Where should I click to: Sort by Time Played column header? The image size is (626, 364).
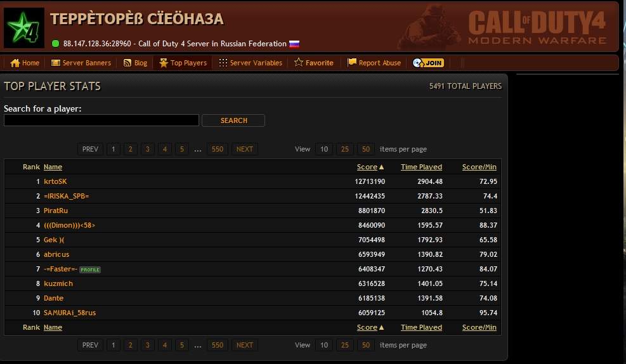tap(421, 167)
